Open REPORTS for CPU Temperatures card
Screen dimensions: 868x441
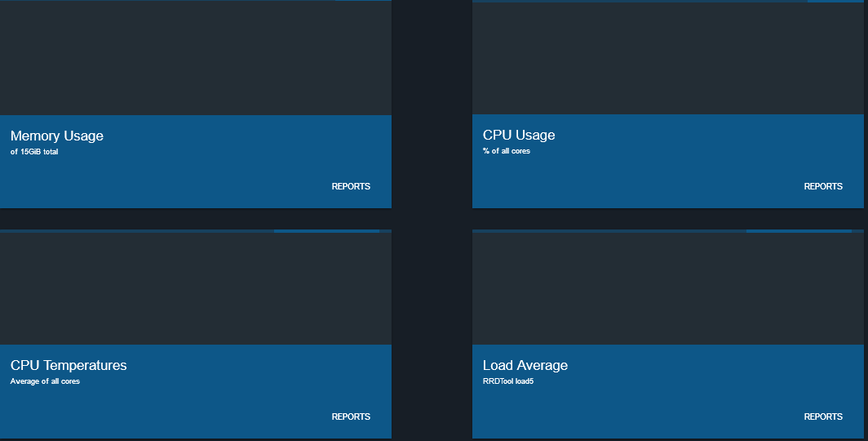click(x=351, y=416)
